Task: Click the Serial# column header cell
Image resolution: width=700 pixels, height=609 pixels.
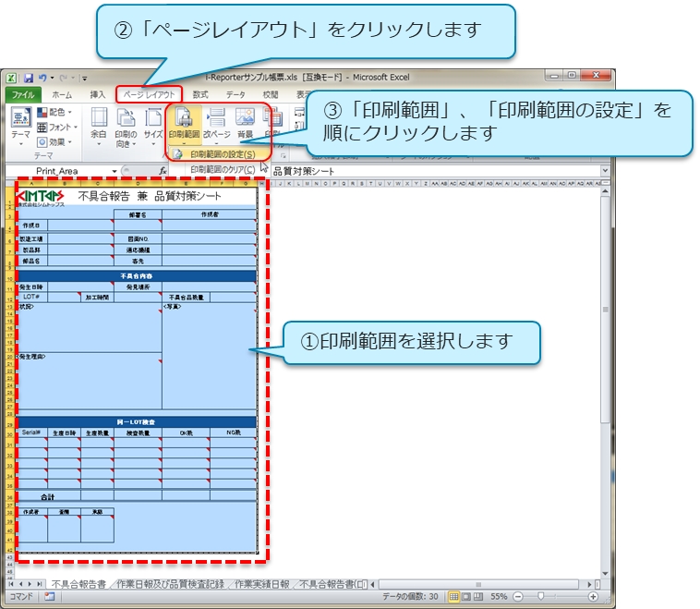Action: pos(31,432)
